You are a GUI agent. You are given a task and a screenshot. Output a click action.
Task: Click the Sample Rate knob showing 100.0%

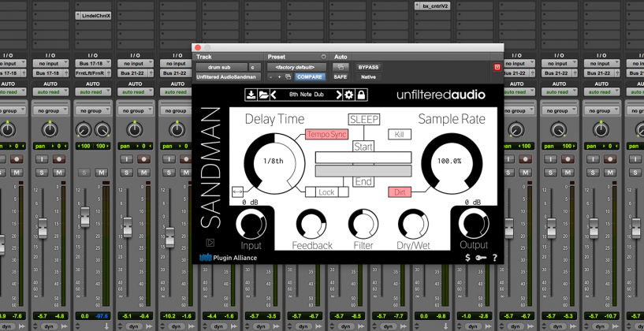(452, 162)
